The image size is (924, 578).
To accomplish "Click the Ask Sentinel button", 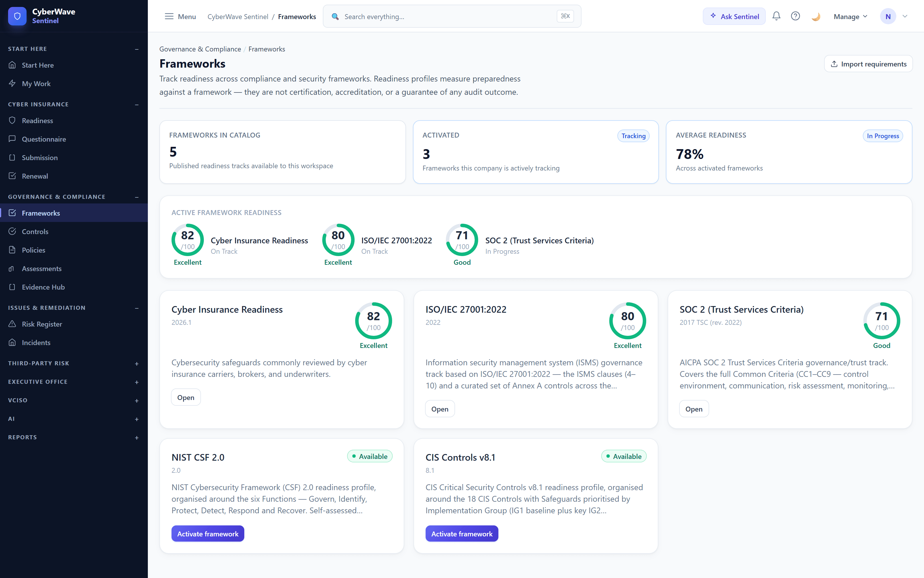I will (x=734, y=16).
